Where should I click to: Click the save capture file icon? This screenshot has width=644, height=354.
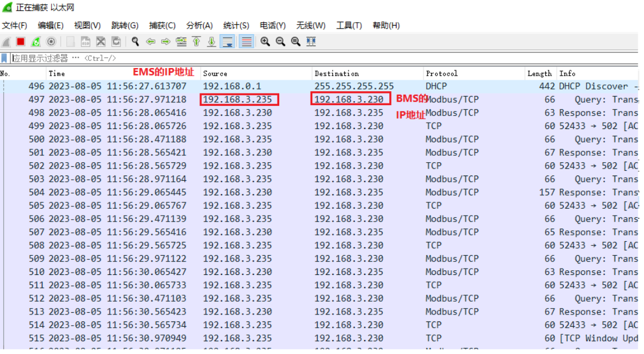(x=86, y=41)
